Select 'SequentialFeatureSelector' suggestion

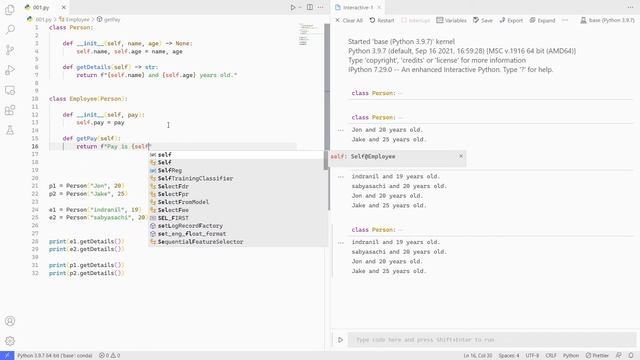[x=238, y=242]
